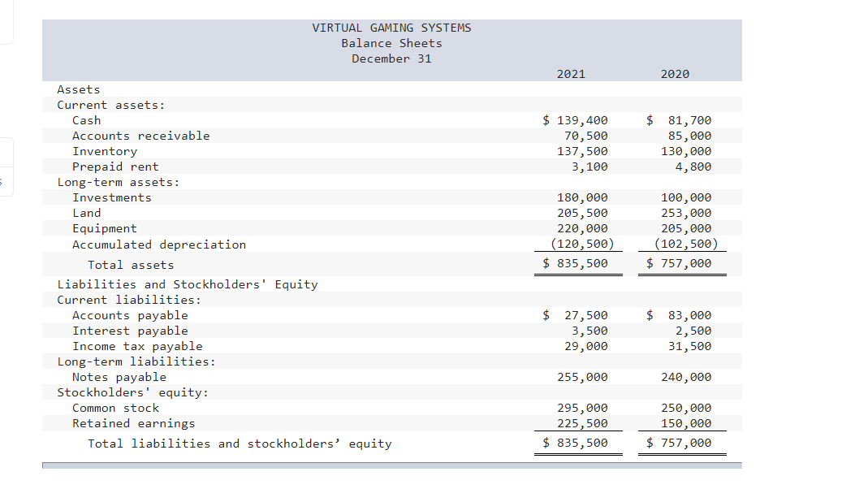Screen dimensions: 868x489
Task: Select the Cash row amount $139,400
Action: tap(578, 119)
